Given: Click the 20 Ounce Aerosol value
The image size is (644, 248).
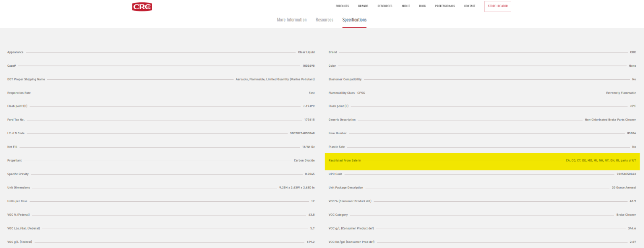Looking at the screenshot, I should click(x=623, y=188).
